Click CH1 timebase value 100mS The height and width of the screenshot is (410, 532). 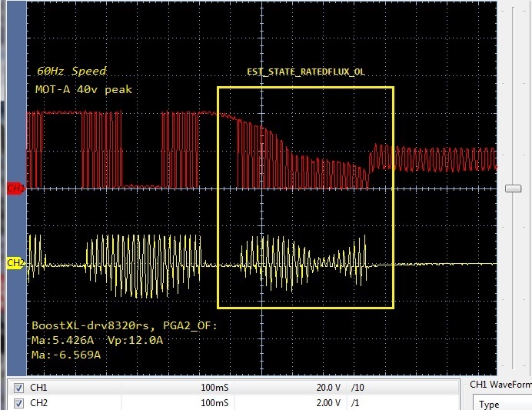coord(214,388)
